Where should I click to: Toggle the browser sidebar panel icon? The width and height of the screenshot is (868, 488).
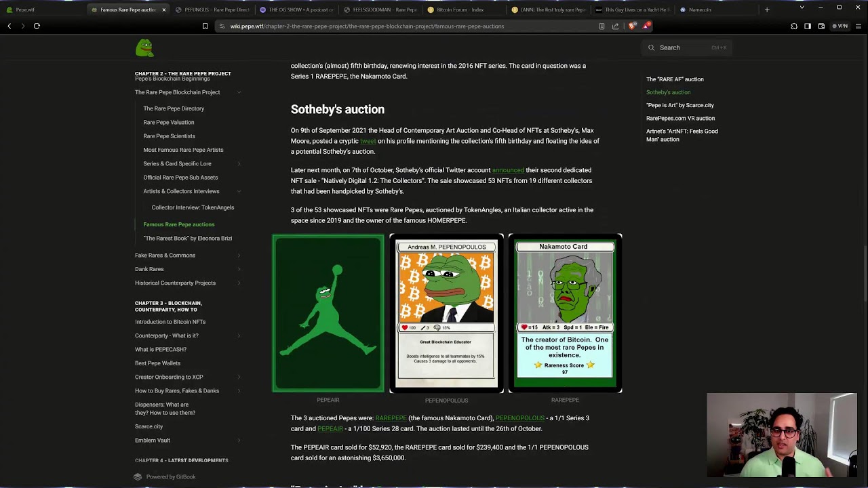(808, 26)
